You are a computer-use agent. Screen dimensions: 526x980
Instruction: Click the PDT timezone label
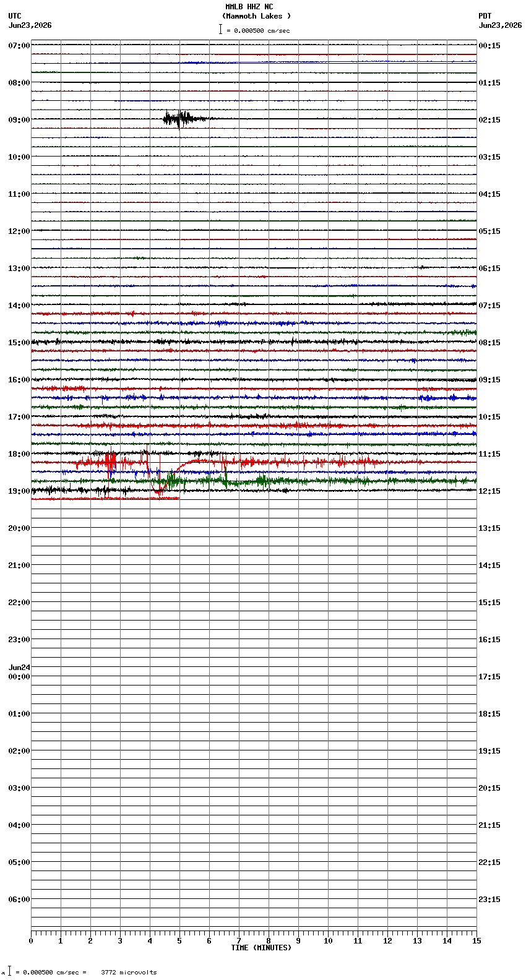(485, 16)
